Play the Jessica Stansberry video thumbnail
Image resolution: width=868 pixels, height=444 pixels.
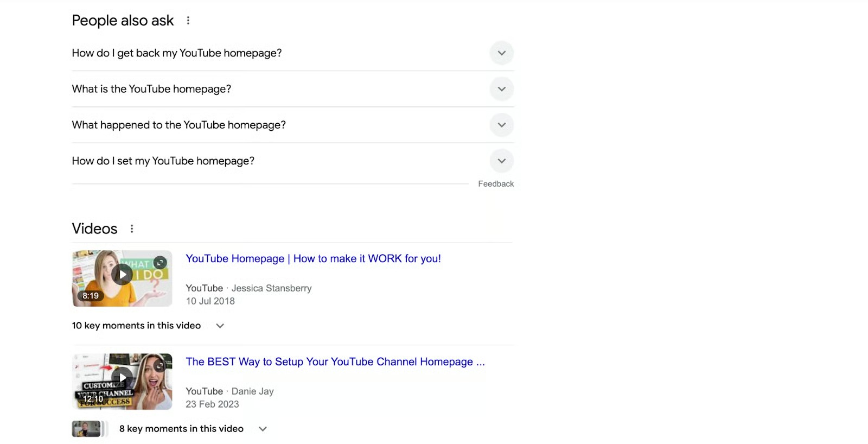pos(122,275)
